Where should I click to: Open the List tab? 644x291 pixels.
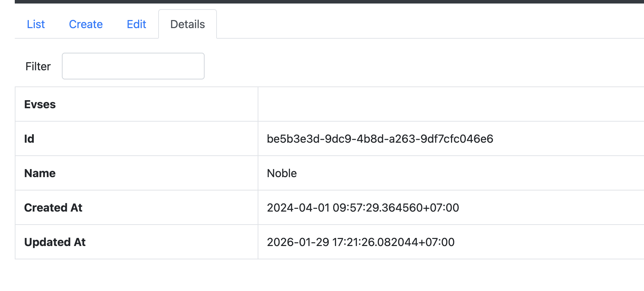click(x=36, y=24)
